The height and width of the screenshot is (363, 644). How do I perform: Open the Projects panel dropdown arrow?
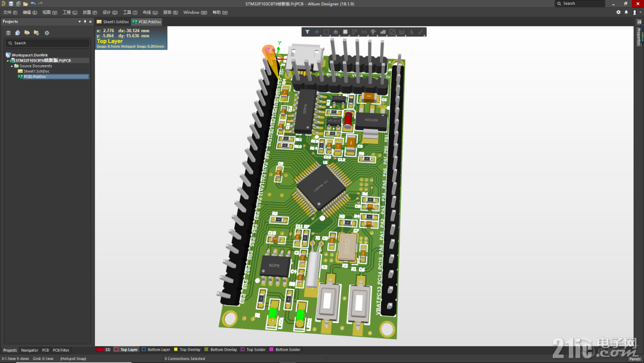80,21
